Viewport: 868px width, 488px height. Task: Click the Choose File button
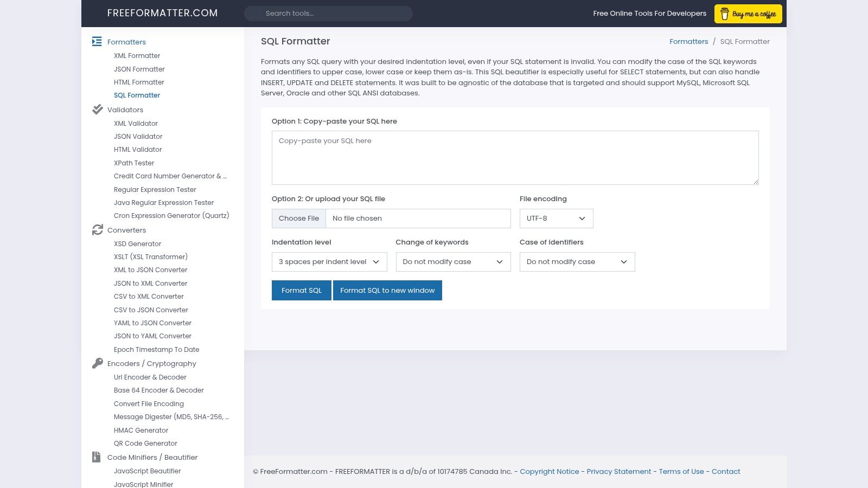pos(299,218)
